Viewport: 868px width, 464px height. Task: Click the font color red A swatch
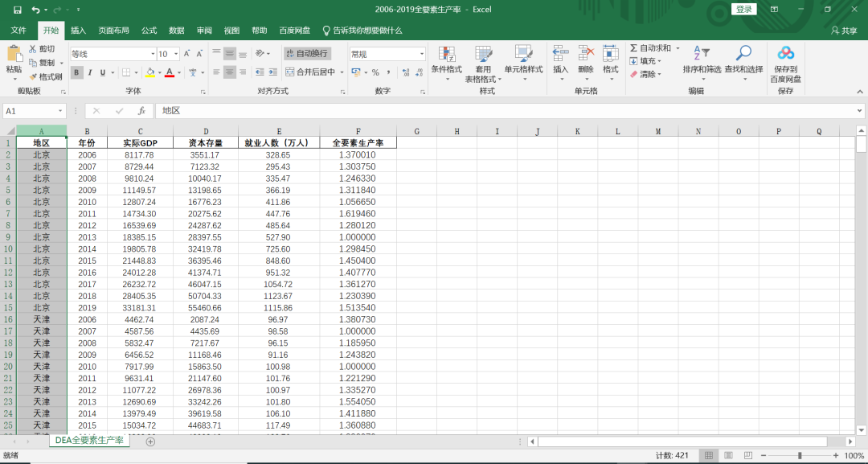pos(170,72)
